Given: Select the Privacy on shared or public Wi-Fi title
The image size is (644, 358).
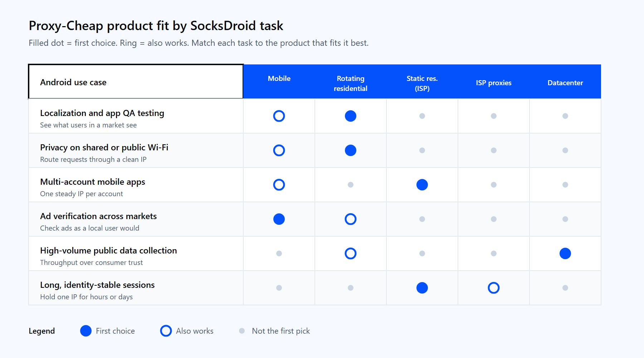Looking at the screenshot, I should (104, 147).
